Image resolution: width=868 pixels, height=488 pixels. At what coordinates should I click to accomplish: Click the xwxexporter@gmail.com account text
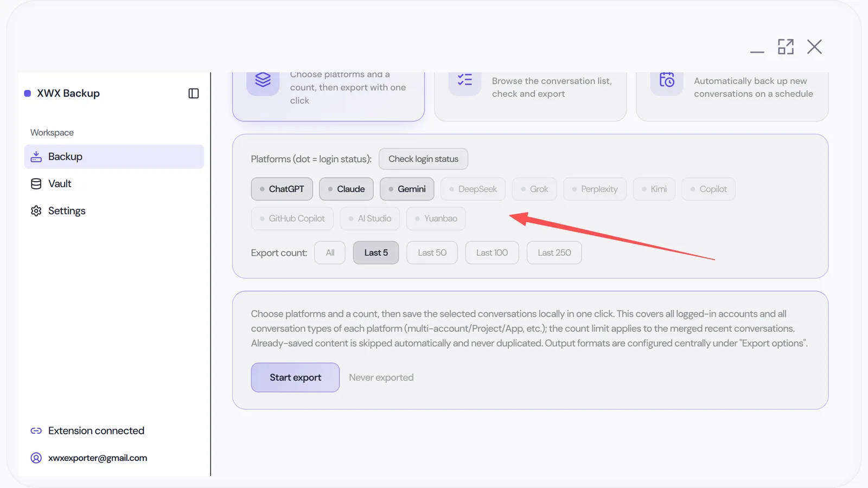click(98, 458)
